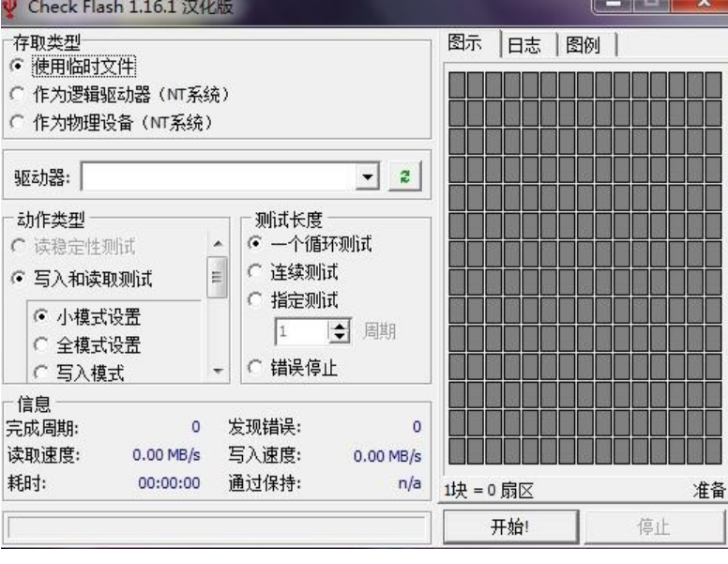Click the Check Flash app icon in title bar
Viewport: 728px width, 564px height.
pos(9,8)
